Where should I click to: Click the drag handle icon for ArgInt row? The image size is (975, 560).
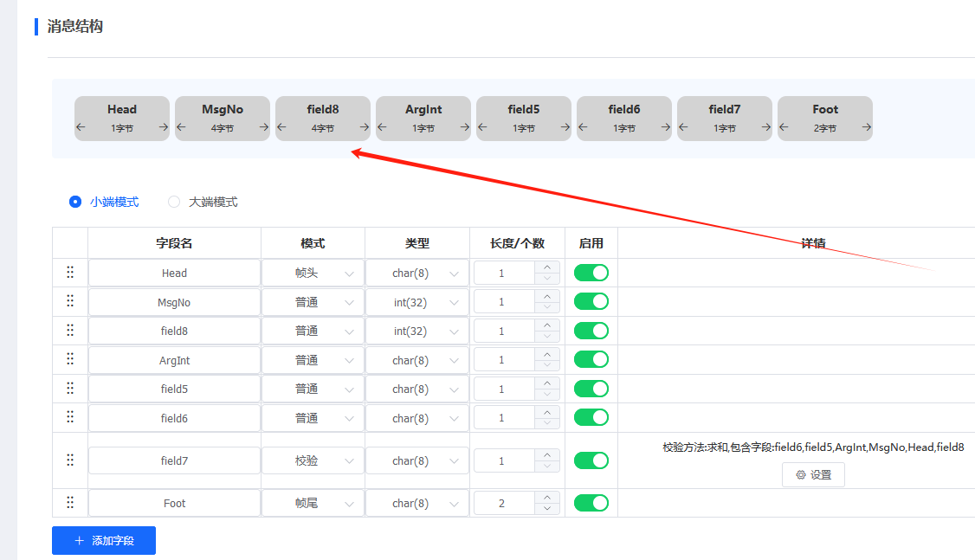[70, 360]
